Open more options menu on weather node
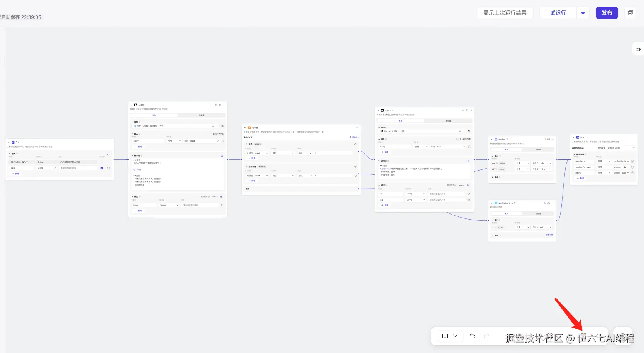The width and height of the screenshot is (644, 353). click(552, 139)
